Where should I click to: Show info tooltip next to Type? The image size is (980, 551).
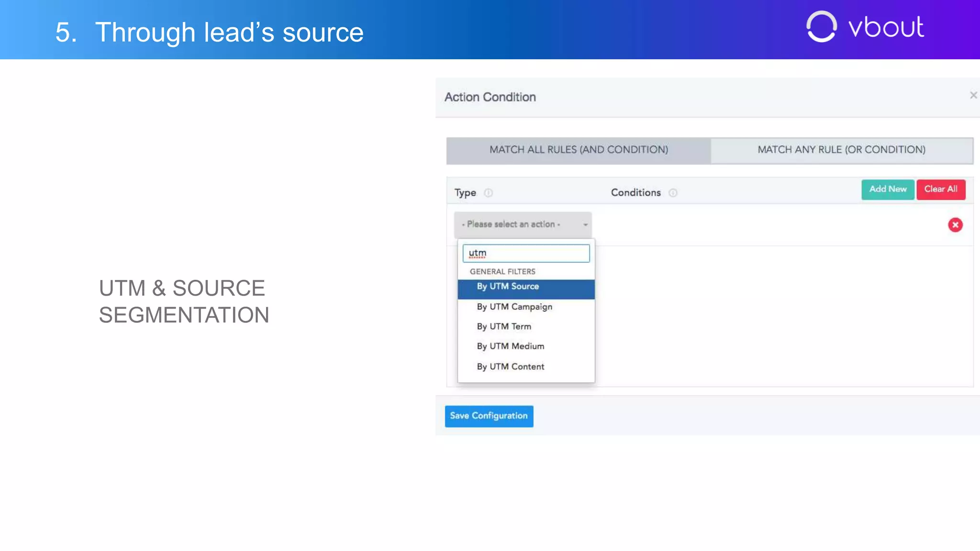(488, 193)
